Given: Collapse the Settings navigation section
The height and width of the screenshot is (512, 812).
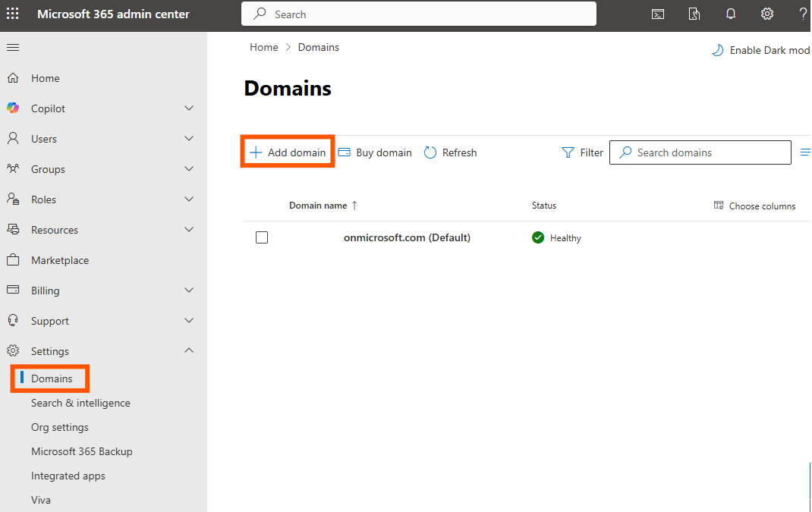Looking at the screenshot, I should 189,351.
